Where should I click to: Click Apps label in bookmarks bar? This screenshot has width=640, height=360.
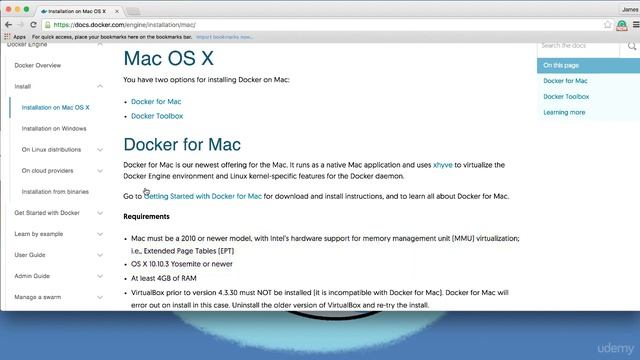coord(19,37)
